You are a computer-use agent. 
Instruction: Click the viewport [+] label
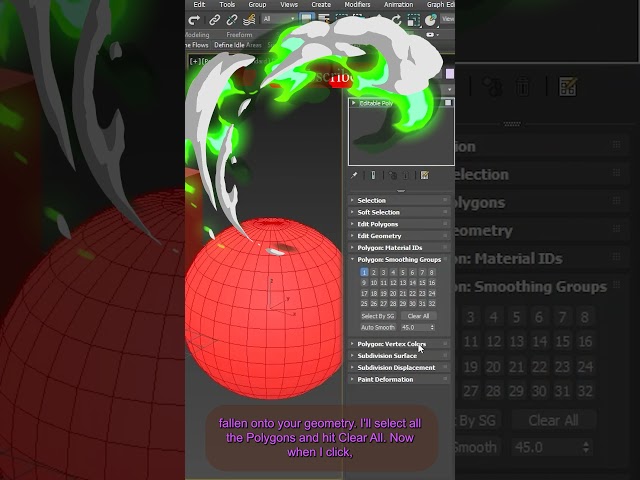click(195, 61)
